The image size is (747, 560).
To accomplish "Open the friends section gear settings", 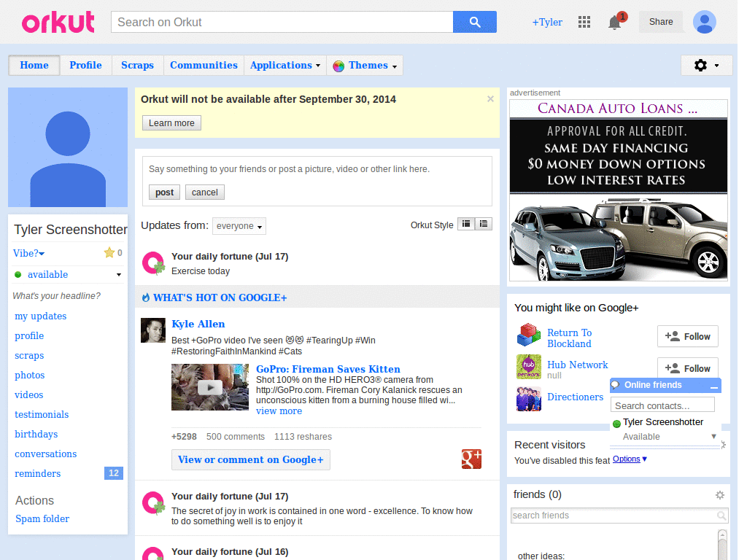I will (x=720, y=495).
